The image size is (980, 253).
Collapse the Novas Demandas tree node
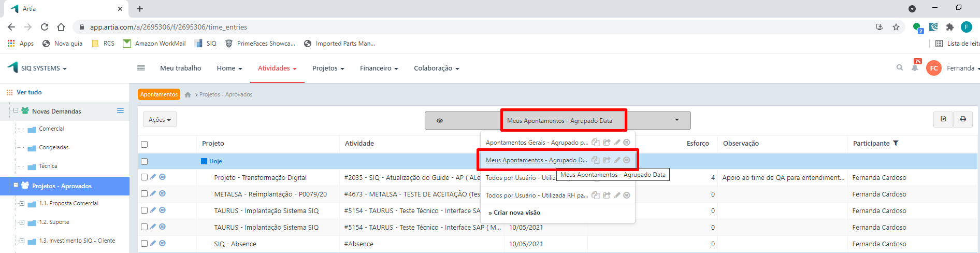coord(16,110)
